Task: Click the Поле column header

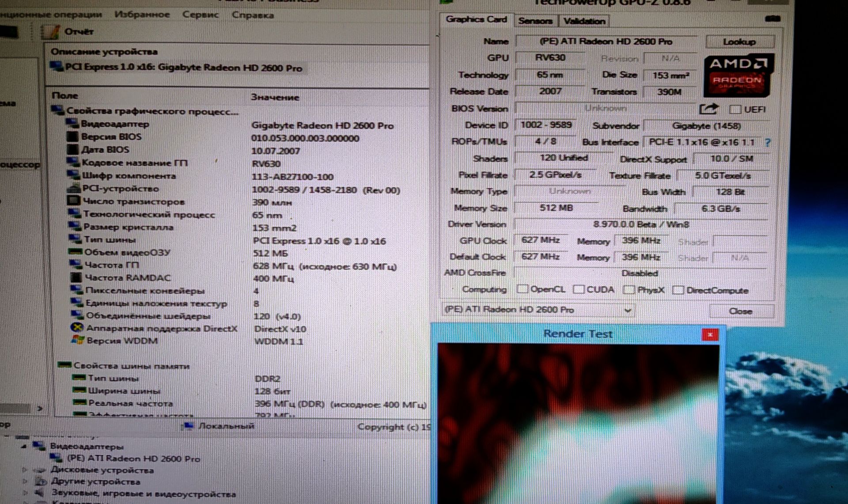Action: click(x=64, y=95)
